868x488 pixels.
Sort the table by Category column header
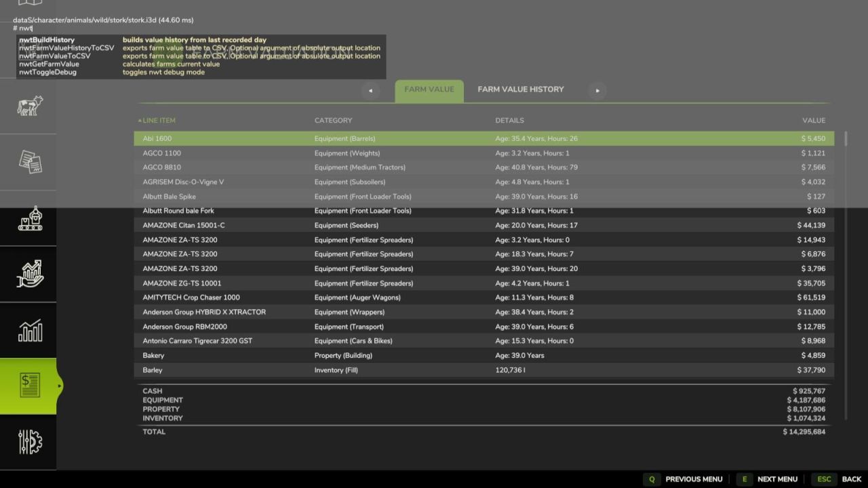333,121
